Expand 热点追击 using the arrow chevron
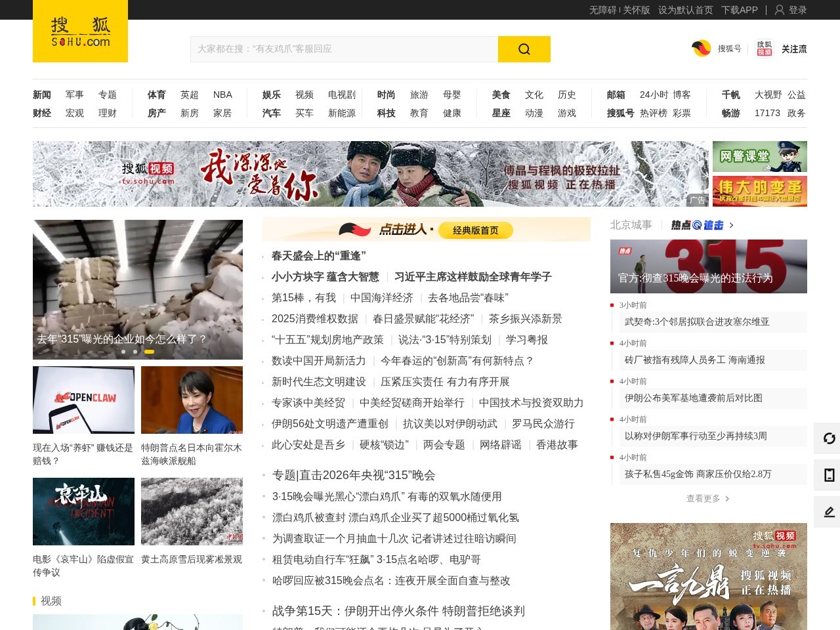 pos(732,225)
